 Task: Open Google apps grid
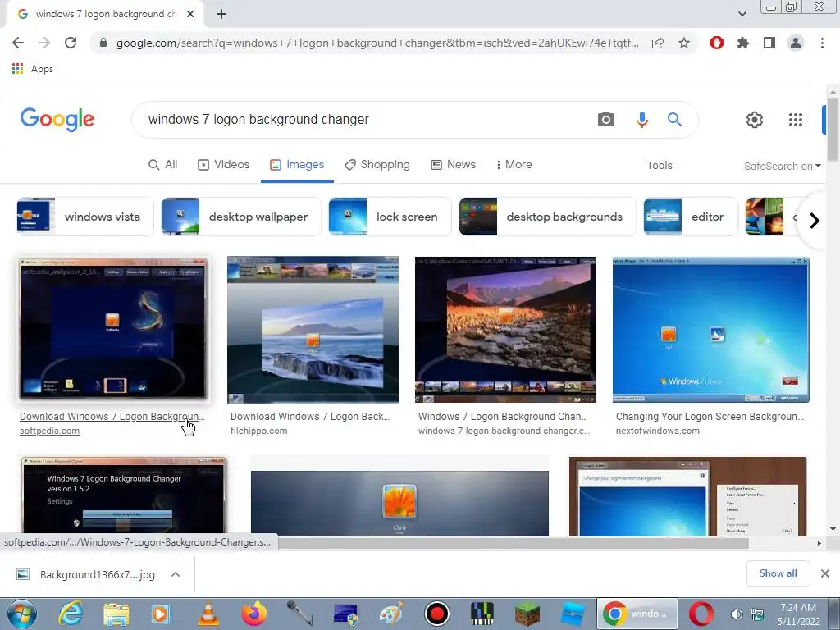click(x=796, y=120)
